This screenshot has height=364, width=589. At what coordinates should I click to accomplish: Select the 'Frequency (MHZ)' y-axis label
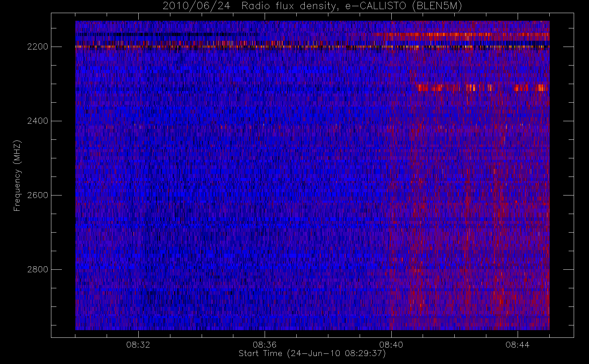[17, 175]
